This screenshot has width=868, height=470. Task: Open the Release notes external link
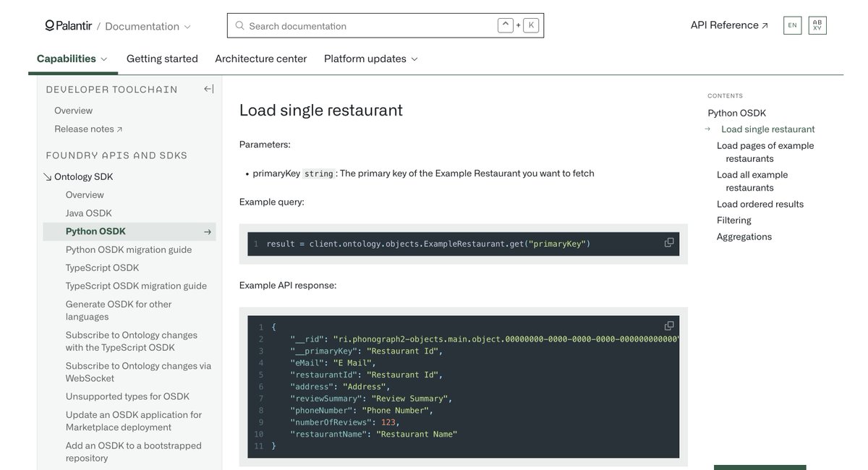click(x=88, y=129)
